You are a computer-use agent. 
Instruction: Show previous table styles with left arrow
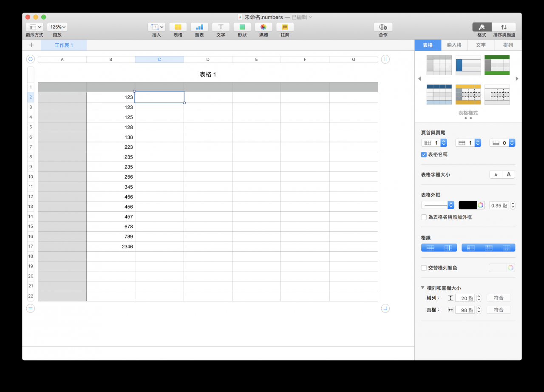point(419,79)
